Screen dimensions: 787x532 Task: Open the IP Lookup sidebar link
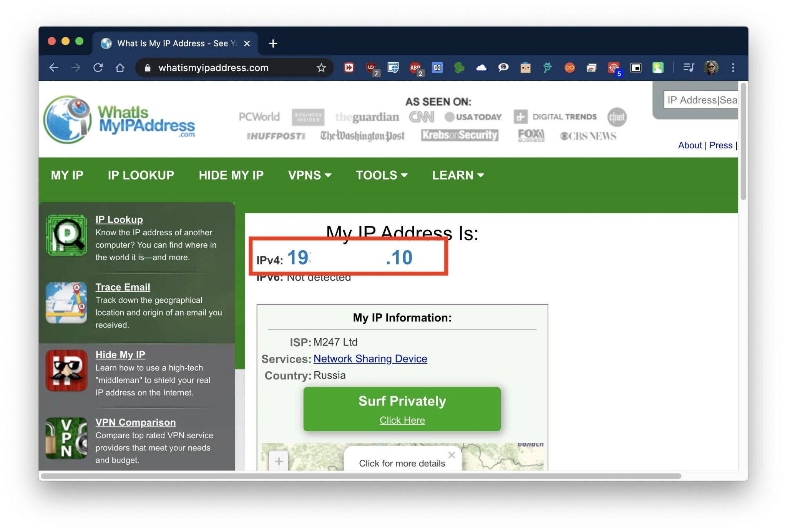tap(119, 219)
